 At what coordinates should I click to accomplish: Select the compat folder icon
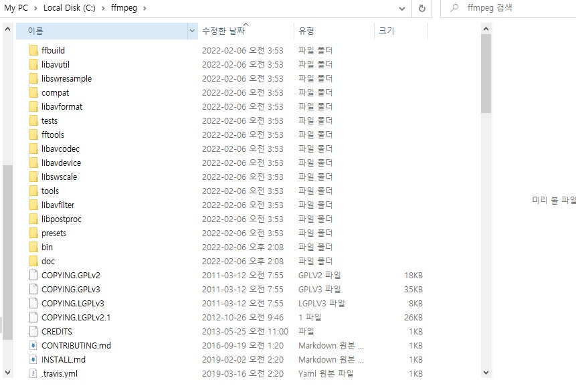[33, 92]
